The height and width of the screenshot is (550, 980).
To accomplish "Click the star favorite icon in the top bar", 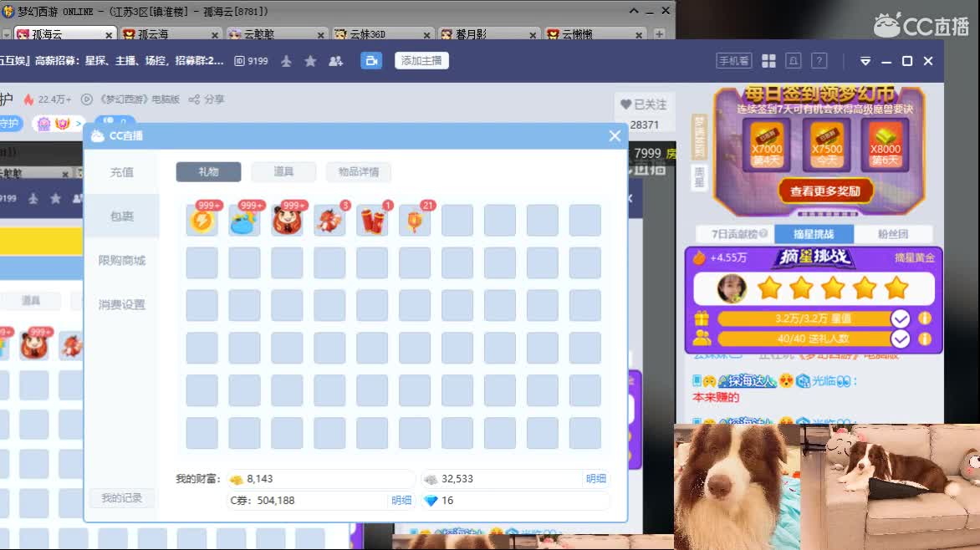I will click(x=310, y=61).
